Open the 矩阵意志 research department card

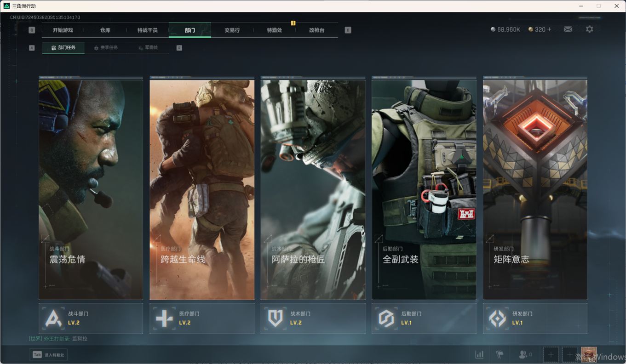(535, 188)
